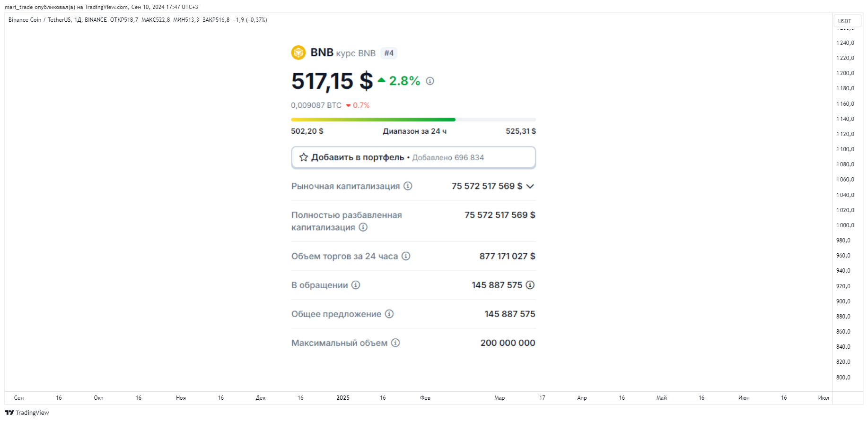Click the Мар label on time axis
Screen dimensions: 868x421
500,398
